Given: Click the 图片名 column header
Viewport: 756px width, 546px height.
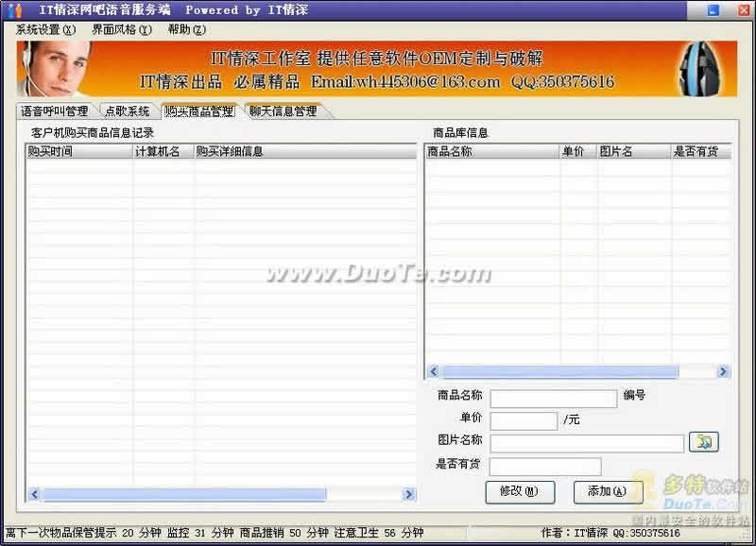Looking at the screenshot, I should point(634,151).
